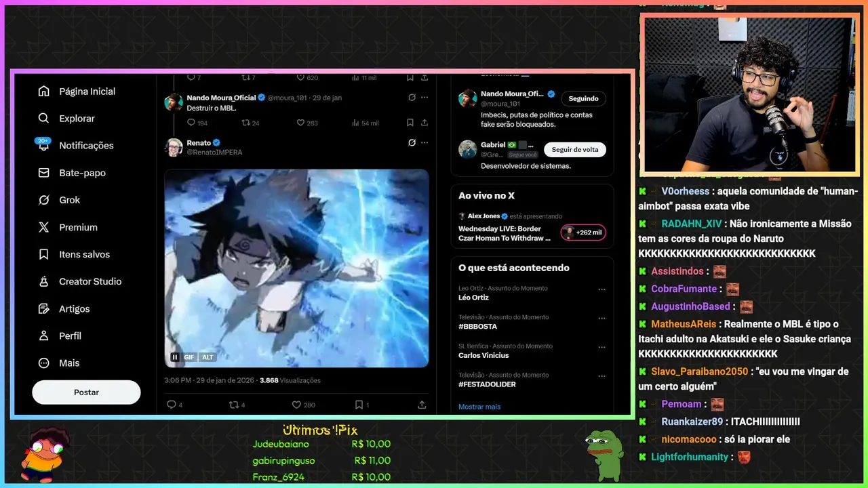Click the Itens salvos bookmark icon
Screen dimensions: 868x488
click(44, 254)
